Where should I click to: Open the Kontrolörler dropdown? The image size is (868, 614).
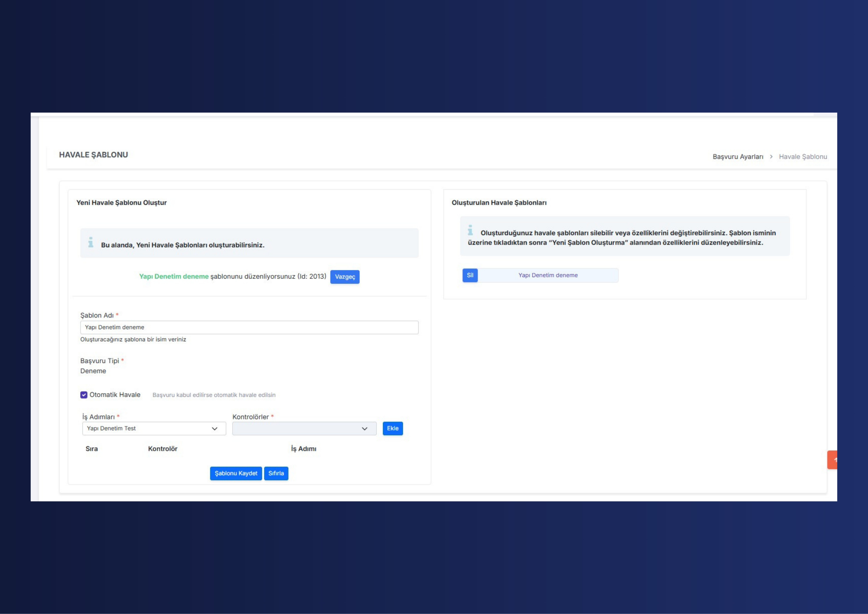(x=304, y=429)
